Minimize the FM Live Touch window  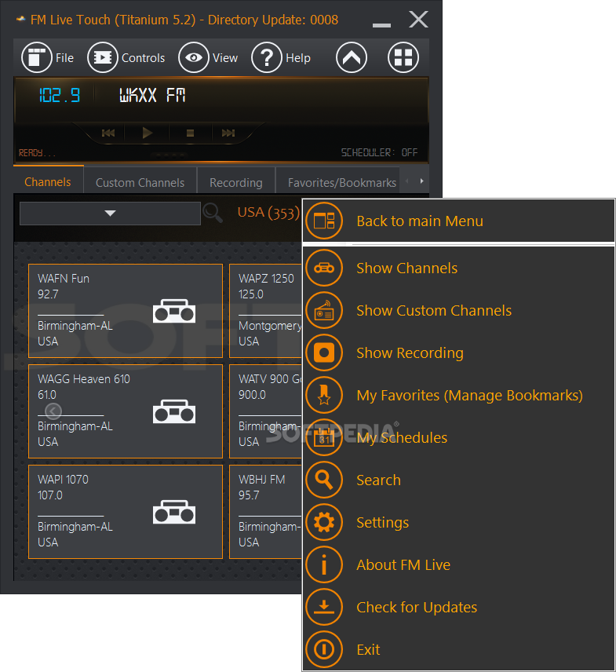pyautogui.click(x=381, y=25)
